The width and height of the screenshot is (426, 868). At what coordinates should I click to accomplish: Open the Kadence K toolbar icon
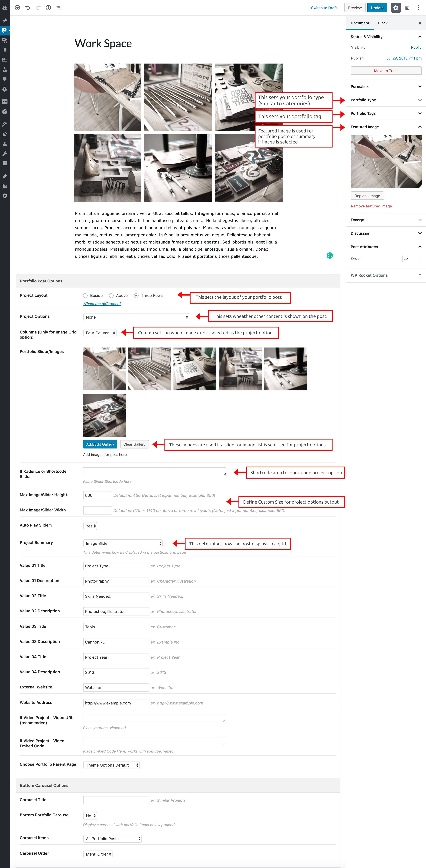[408, 8]
